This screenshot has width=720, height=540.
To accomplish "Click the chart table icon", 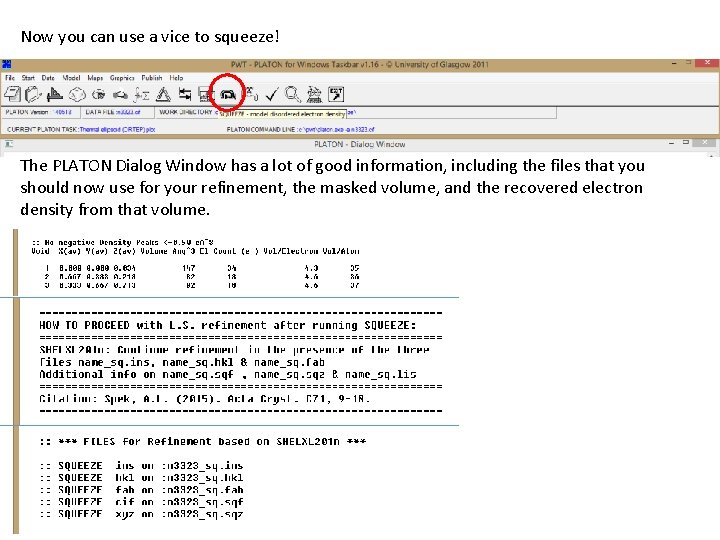I will pos(205,95).
